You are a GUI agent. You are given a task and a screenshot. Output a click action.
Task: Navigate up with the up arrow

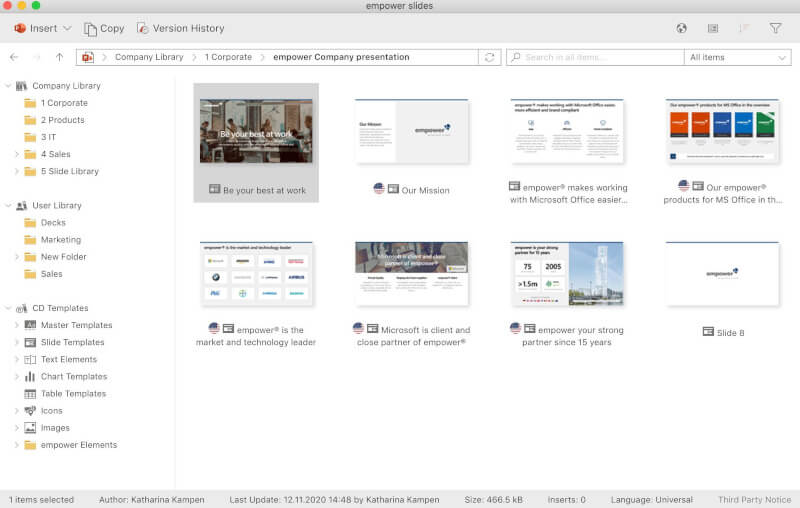coord(59,58)
